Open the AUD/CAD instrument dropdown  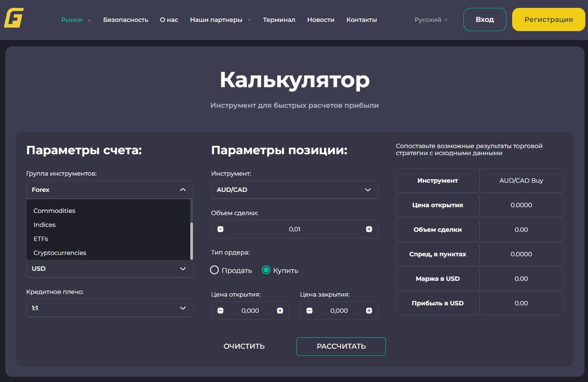294,190
